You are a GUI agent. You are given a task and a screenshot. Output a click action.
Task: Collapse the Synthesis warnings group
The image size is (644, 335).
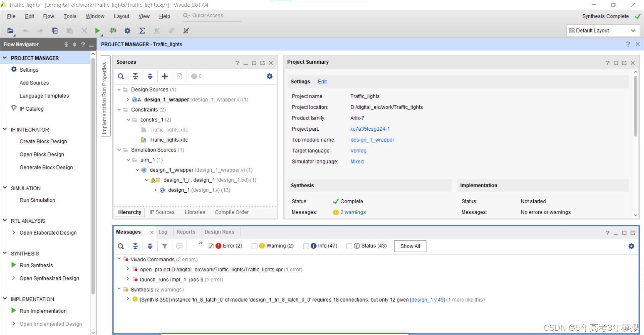(119, 289)
